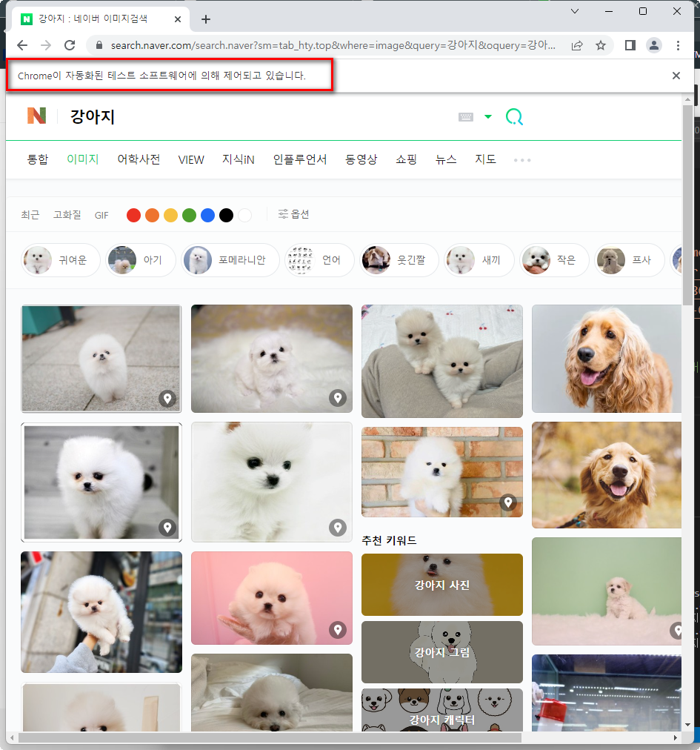Switch to the 쇼핑 tab
Viewport: 700px width, 750px height.
(x=406, y=159)
